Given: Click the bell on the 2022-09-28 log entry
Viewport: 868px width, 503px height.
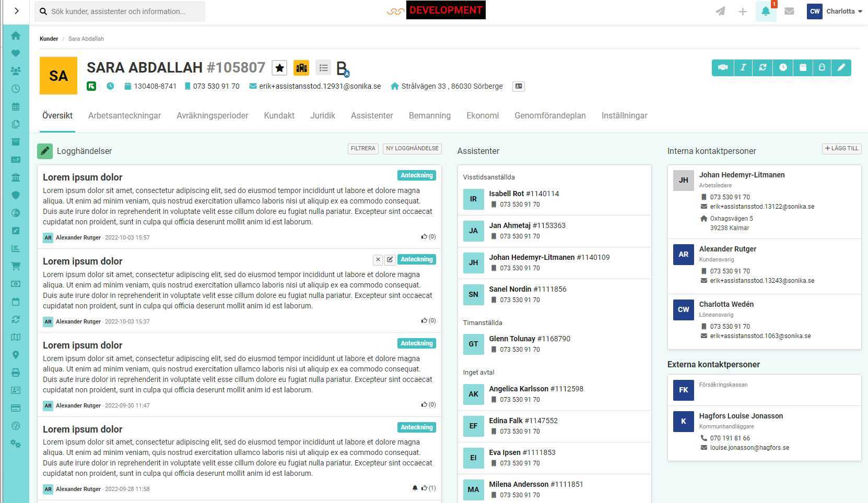Looking at the screenshot, I should (415, 488).
